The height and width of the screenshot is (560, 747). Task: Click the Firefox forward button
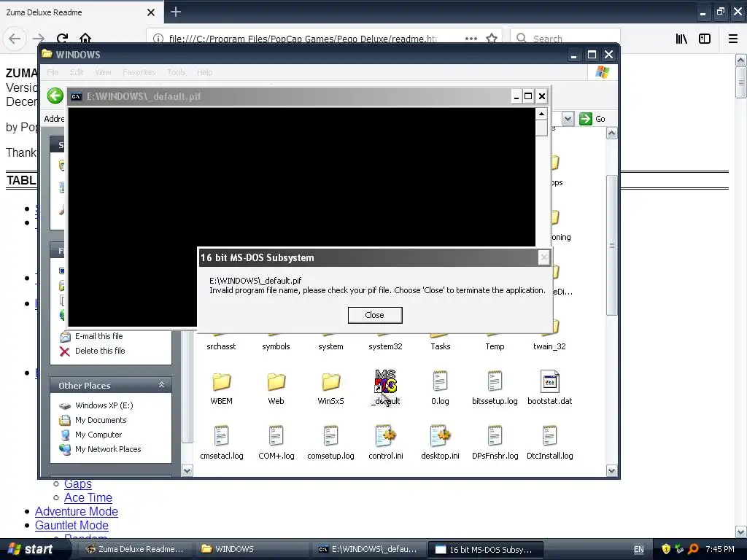click(x=39, y=39)
